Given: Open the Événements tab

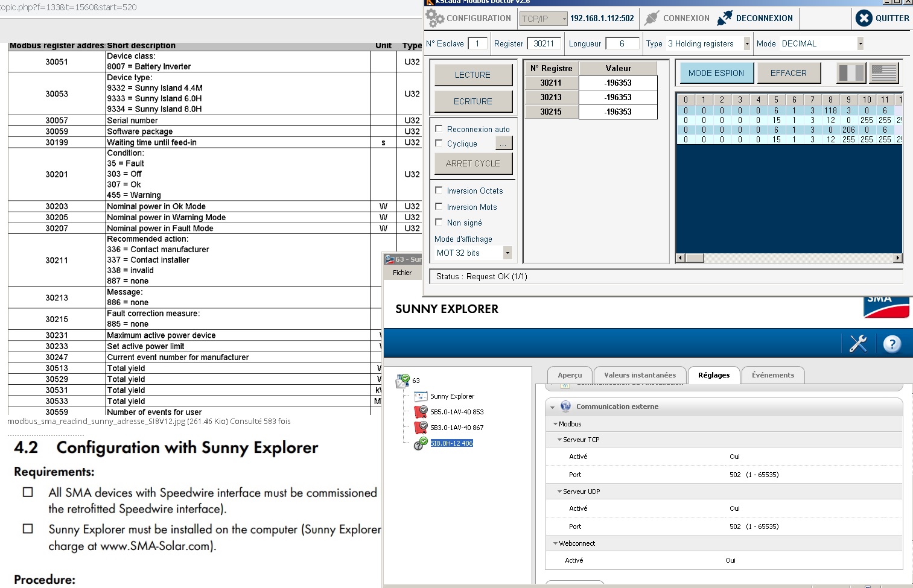Looking at the screenshot, I should point(773,375).
